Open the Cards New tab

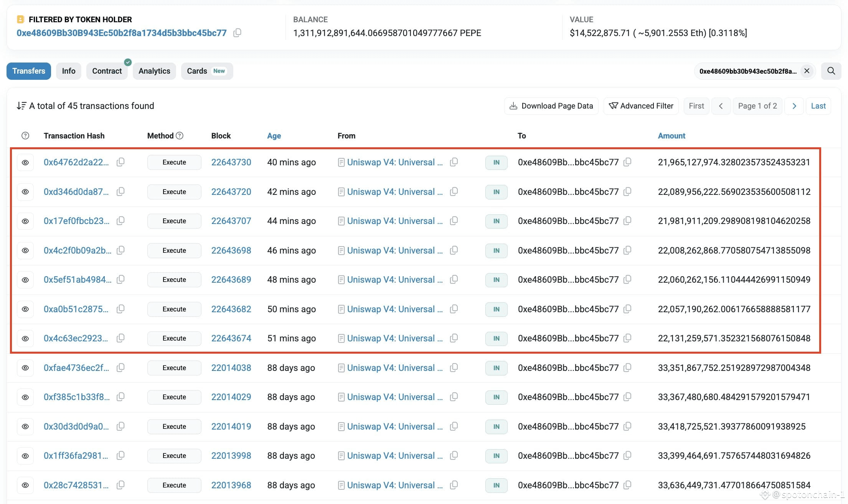point(207,71)
